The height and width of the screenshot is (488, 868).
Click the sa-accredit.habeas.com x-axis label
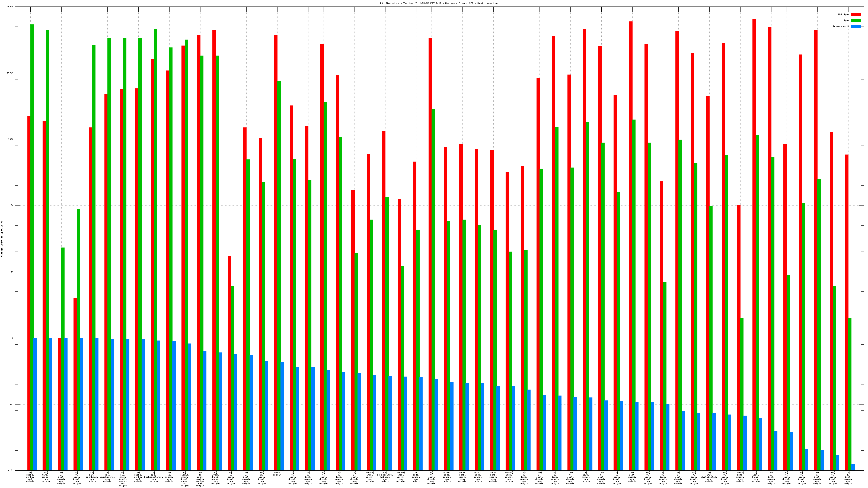click(x=385, y=477)
